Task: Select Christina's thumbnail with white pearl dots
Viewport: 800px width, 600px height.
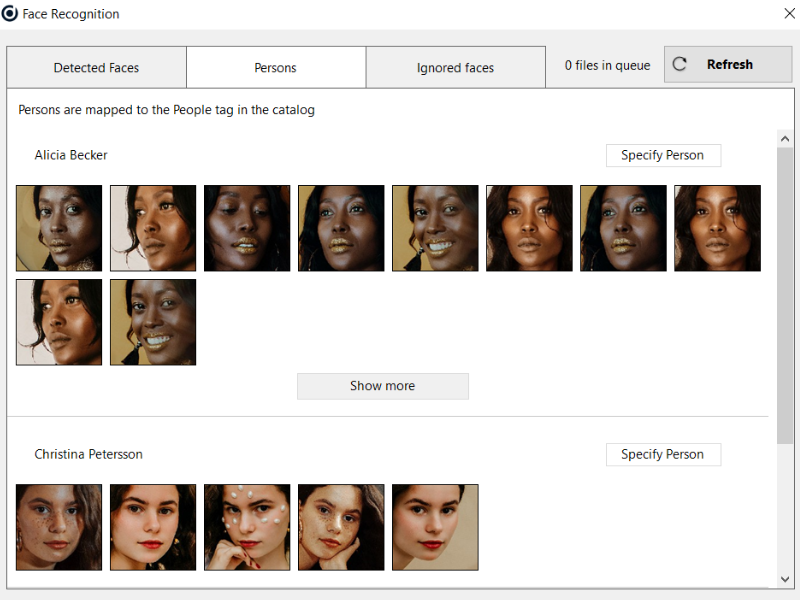Action: tap(247, 527)
